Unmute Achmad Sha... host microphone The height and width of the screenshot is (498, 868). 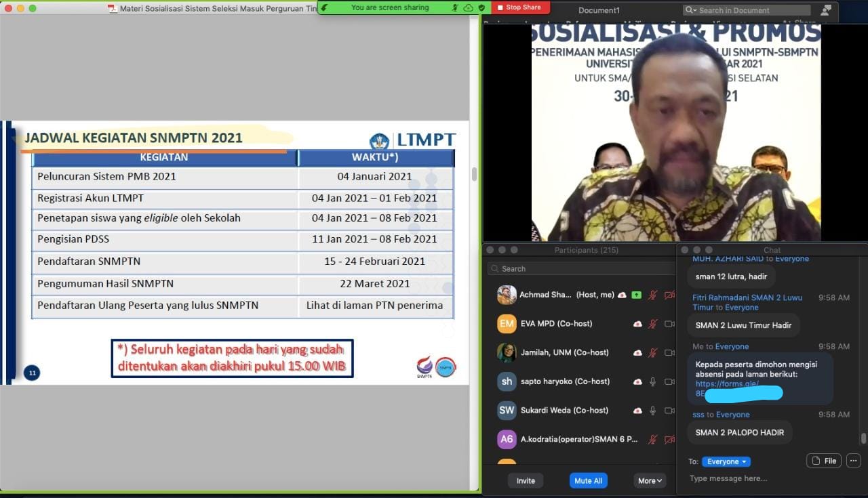pos(653,295)
